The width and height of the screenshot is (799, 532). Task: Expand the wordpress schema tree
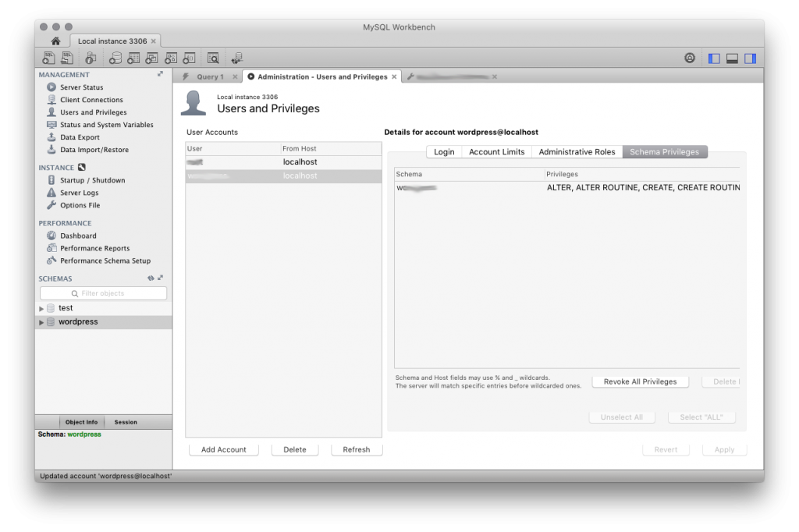pyautogui.click(x=41, y=322)
